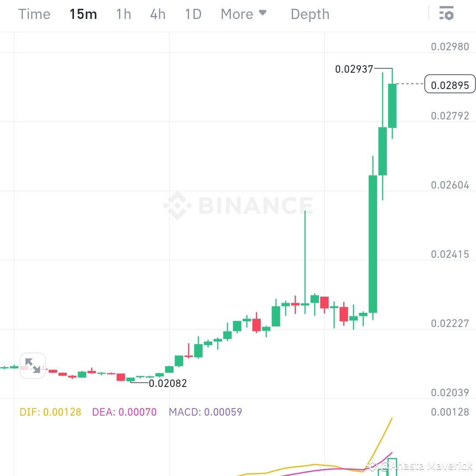
Task: View the Depth chart
Action: [310, 14]
